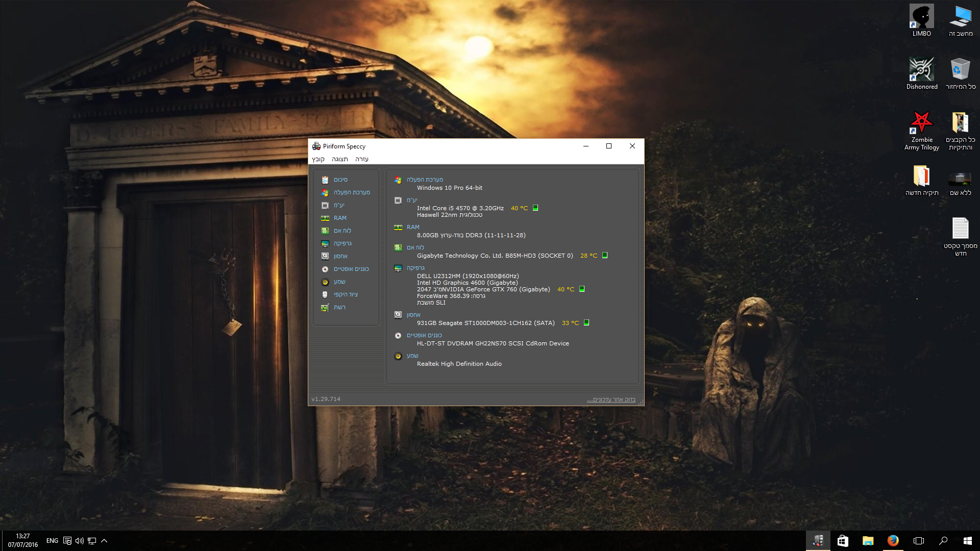Click the Optical Drives disc icon in the sidebar
Image resolution: width=980 pixels, height=551 pixels.
point(325,269)
